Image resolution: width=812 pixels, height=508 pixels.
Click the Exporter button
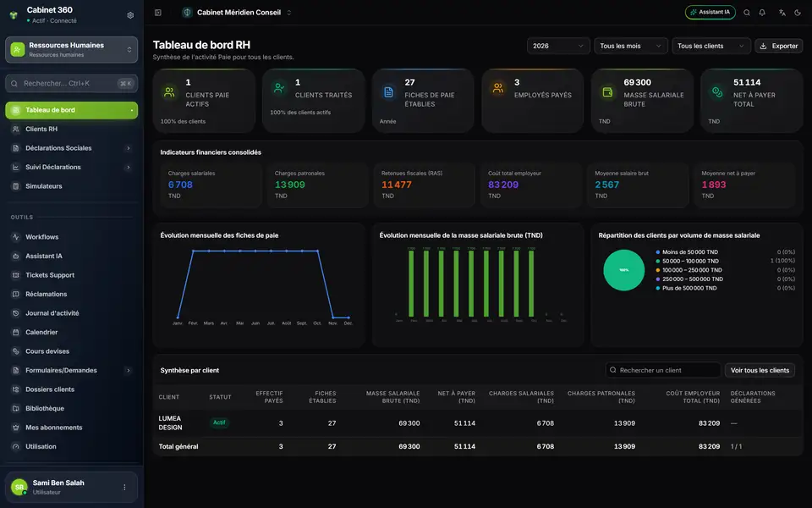tap(779, 46)
